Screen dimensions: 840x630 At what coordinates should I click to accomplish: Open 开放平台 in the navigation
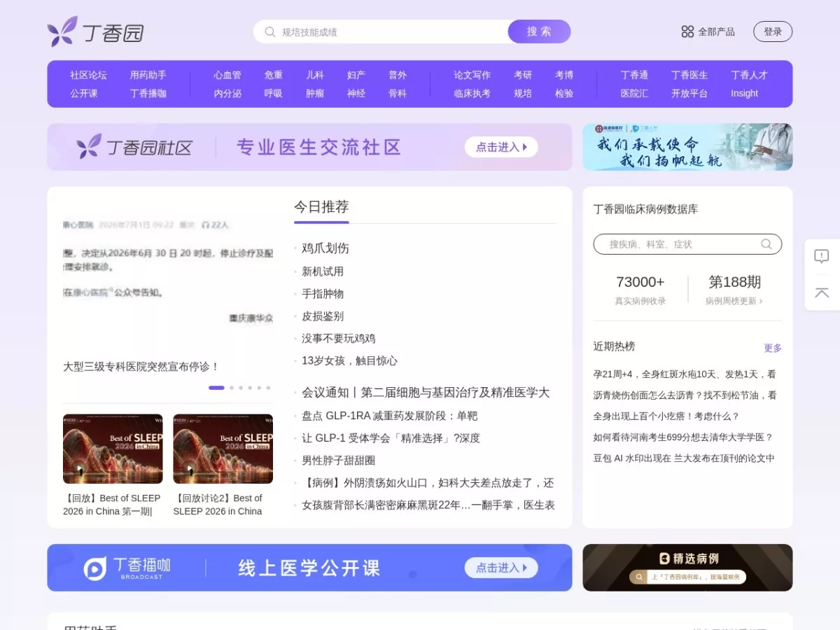(689, 93)
